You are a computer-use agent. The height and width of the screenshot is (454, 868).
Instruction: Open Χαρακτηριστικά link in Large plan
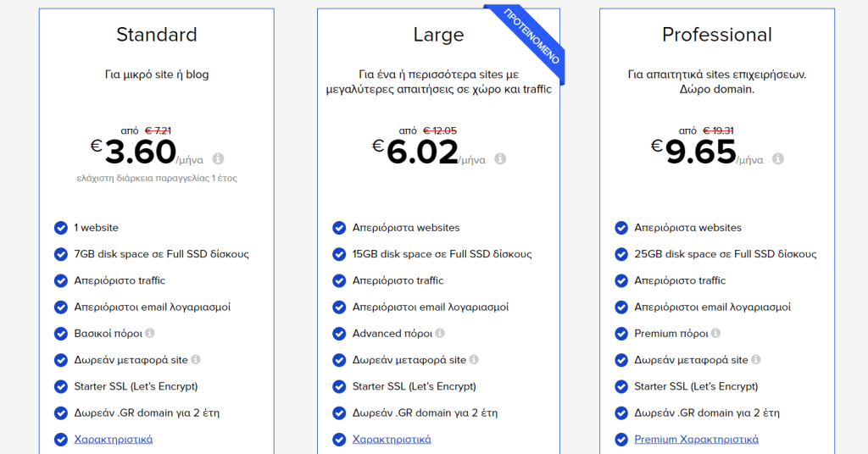(392, 440)
